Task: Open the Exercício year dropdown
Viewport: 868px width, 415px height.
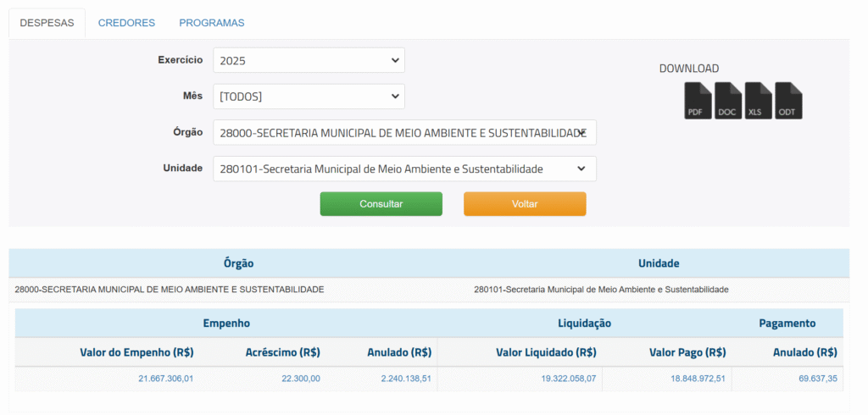Action: (309, 60)
